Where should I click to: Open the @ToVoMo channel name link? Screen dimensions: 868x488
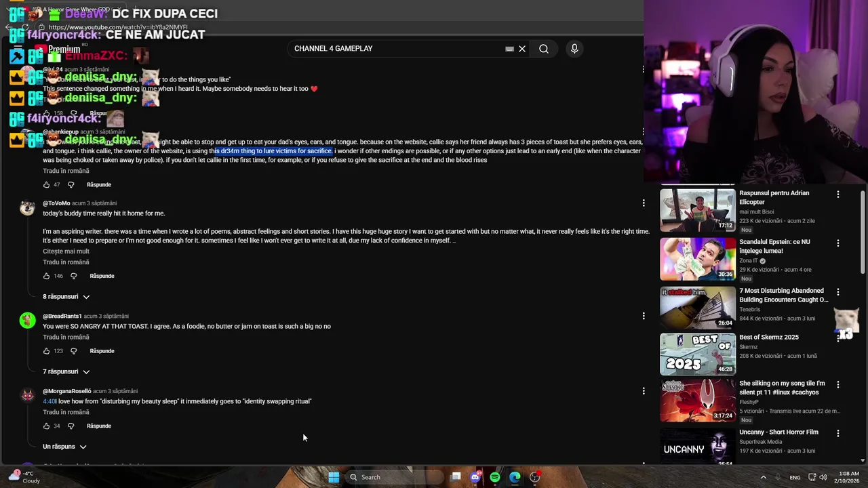56,203
